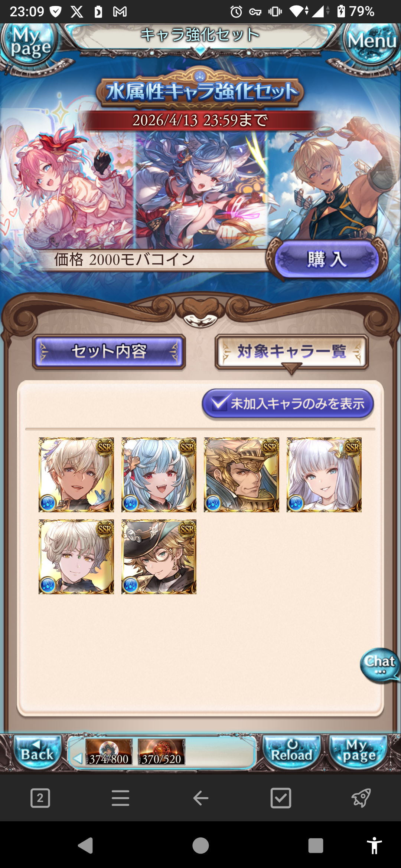Open the Chat bubble icon

click(379, 665)
